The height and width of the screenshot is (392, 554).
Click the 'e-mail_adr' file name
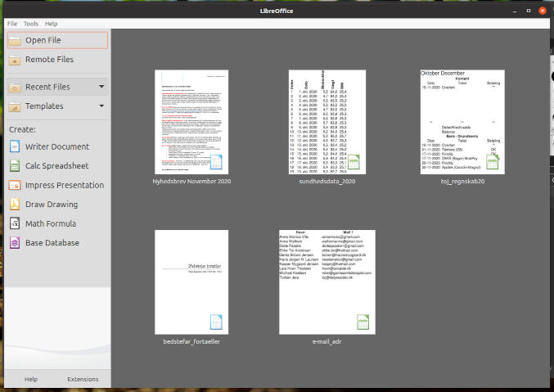click(x=327, y=341)
